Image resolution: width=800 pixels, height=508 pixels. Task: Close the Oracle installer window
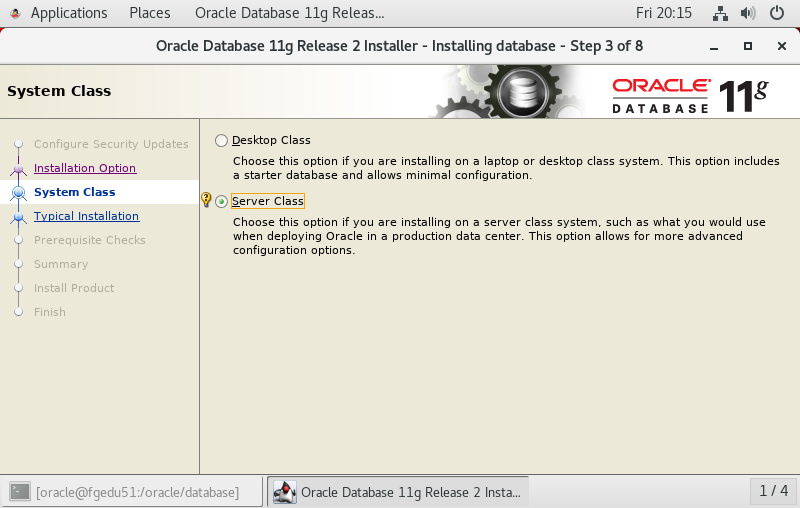[x=782, y=46]
